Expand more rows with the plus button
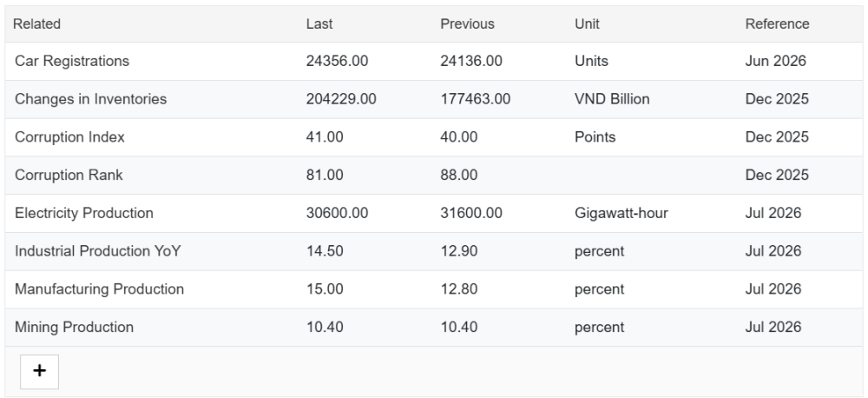Viewport: 868px width, 398px height. click(x=39, y=371)
